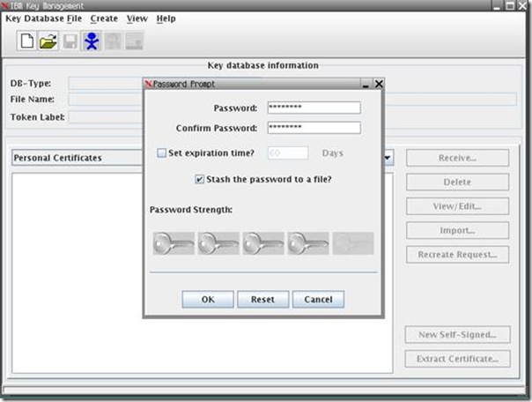Open the View menu
This screenshot has width=532, height=402.
tap(137, 19)
